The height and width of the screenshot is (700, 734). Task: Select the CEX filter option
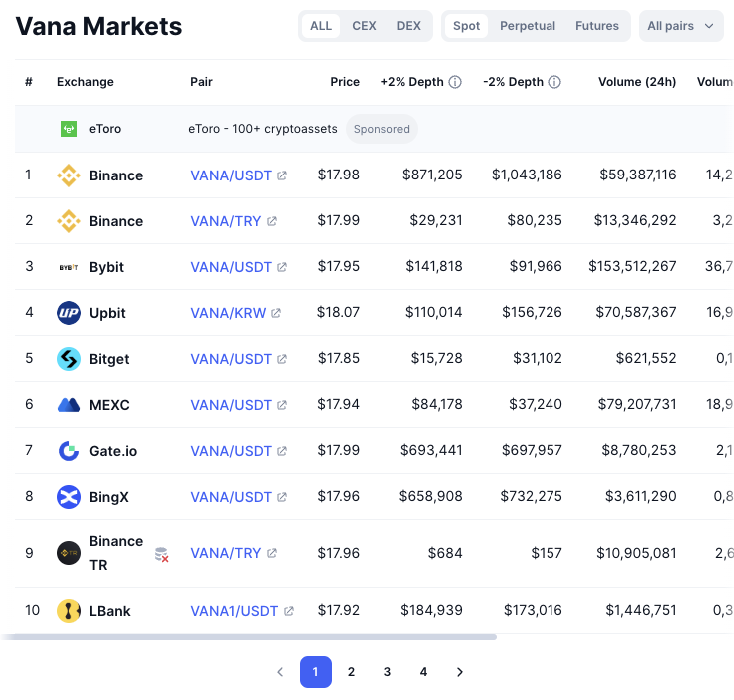pyautogui.click(x=364, y=26)
